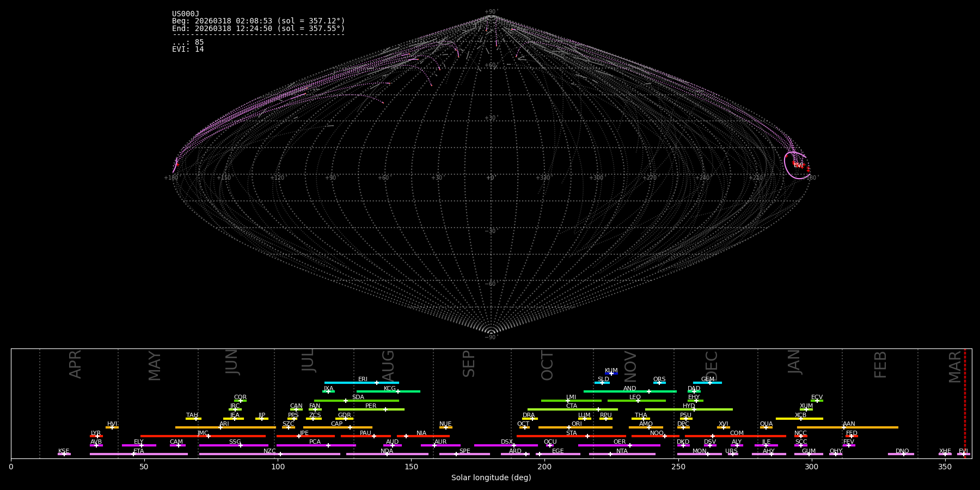Click the green activity bar below CTA
This screenshot has height=490, width=980.
[x=573, y=409]
